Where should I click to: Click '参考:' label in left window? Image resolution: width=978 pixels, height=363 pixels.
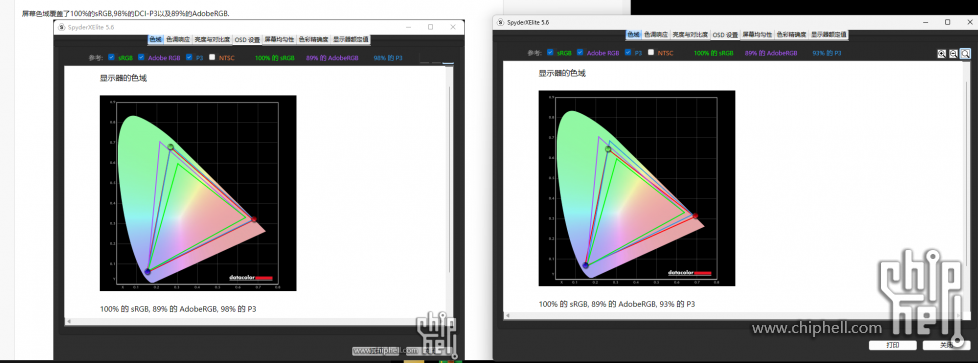coord(97,57)
